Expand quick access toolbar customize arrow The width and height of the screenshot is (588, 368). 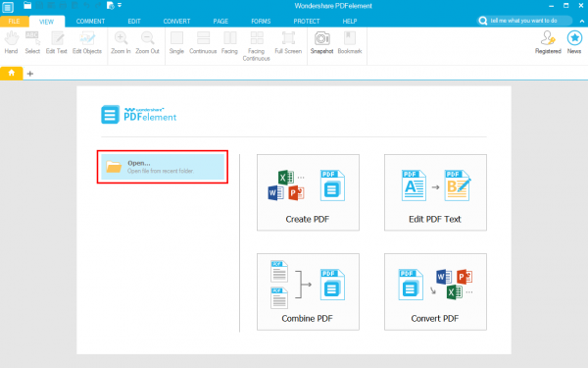click(x=120, y=5)
